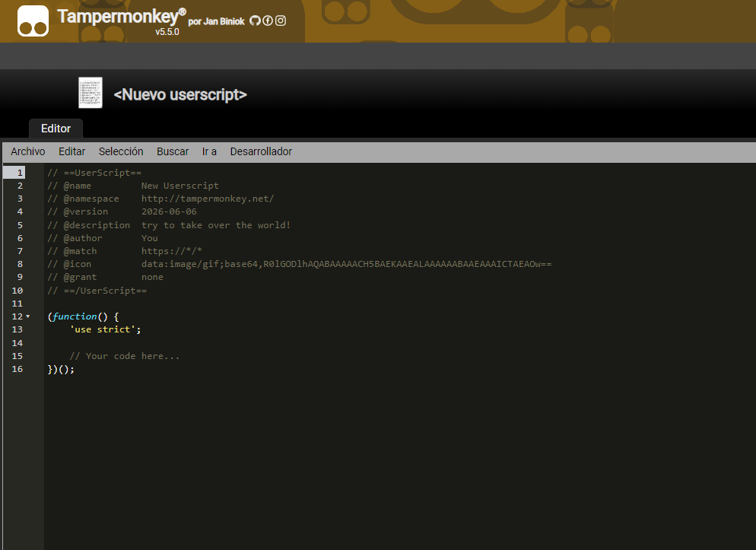Click the <Nuevo userscript> title
The height and width of the screenshot is (550, 756).
[180, 94]
